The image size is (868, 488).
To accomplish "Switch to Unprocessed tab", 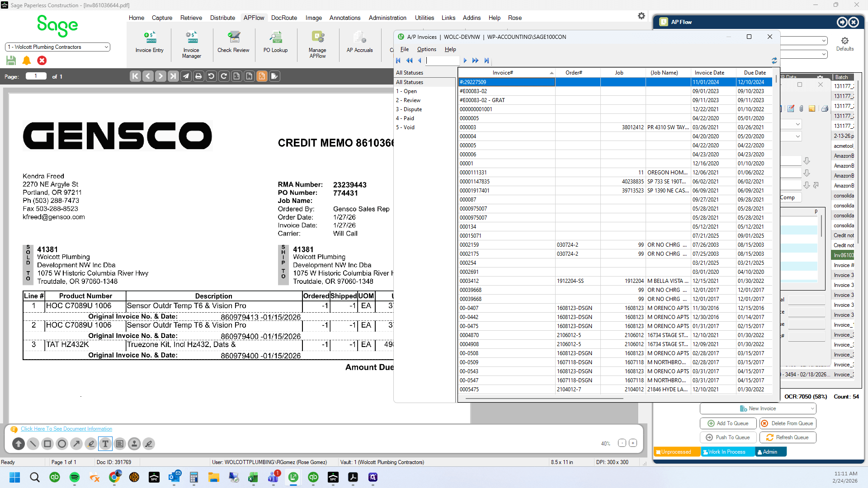I will 677,452.
